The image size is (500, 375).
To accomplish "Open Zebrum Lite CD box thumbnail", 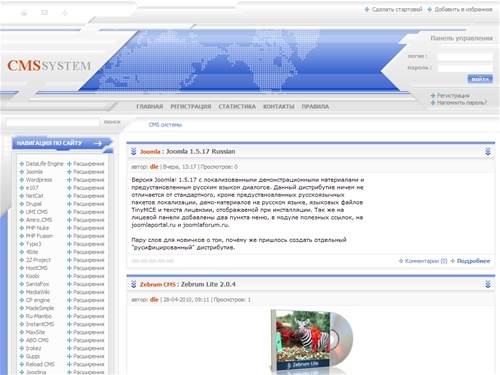I will click(311, 342).
